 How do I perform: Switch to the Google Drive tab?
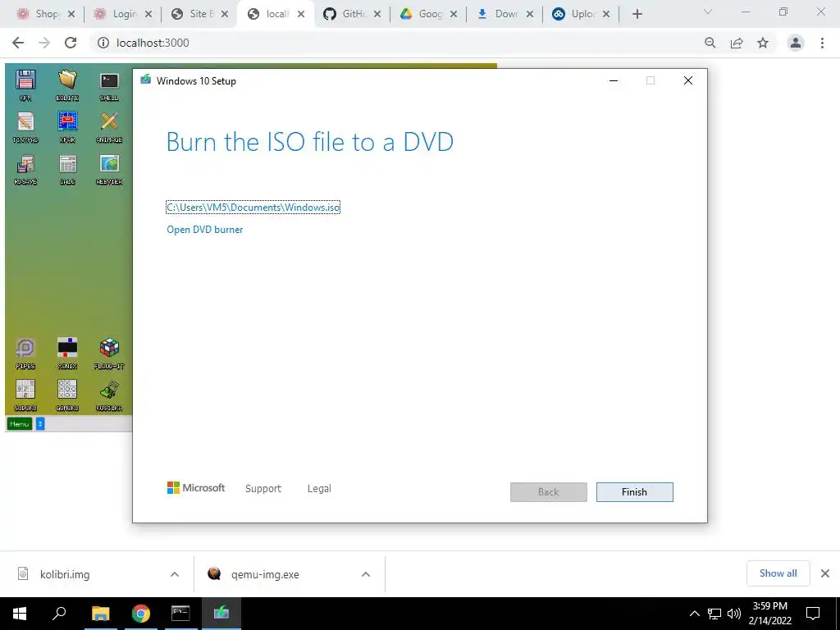click(428, 14)
